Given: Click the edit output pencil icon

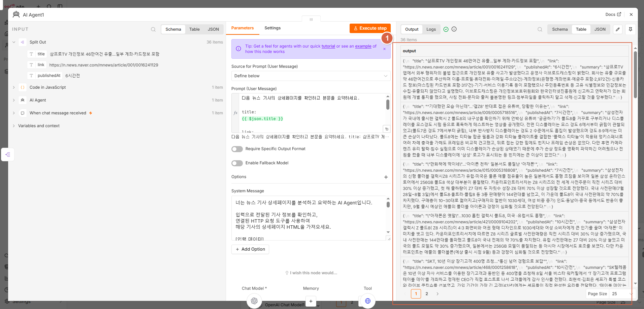Looking at the screenshot, I should pyautogui.click(x=618, y=29).
